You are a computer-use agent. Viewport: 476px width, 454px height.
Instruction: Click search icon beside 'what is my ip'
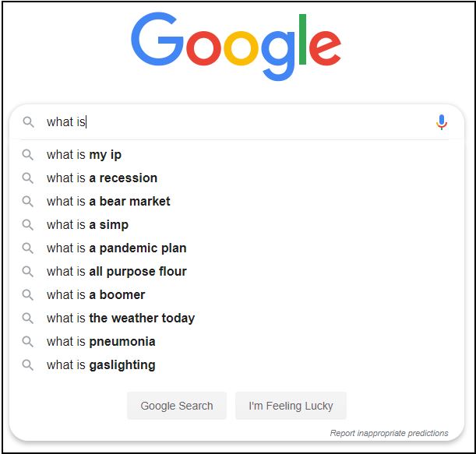pos(28,155)
